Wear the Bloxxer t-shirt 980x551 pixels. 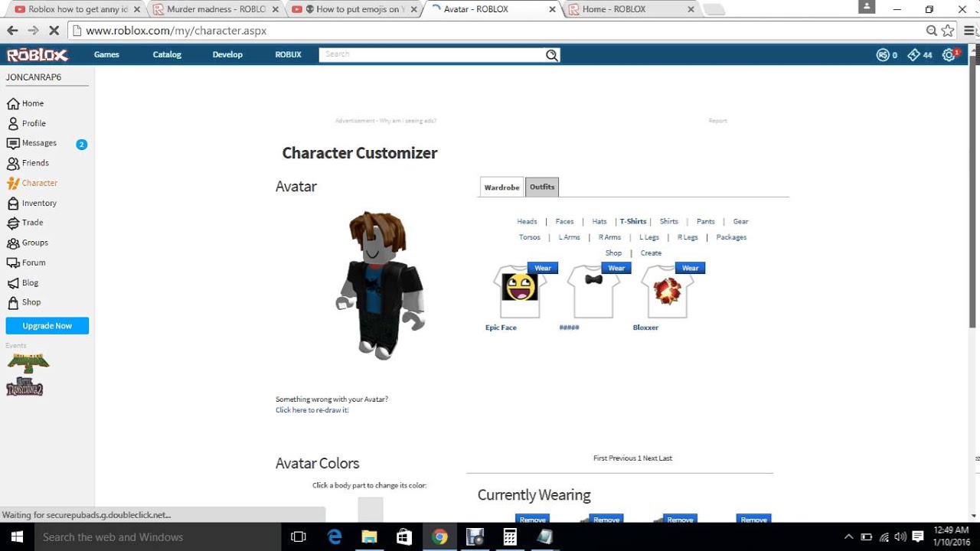pos(690,268)
